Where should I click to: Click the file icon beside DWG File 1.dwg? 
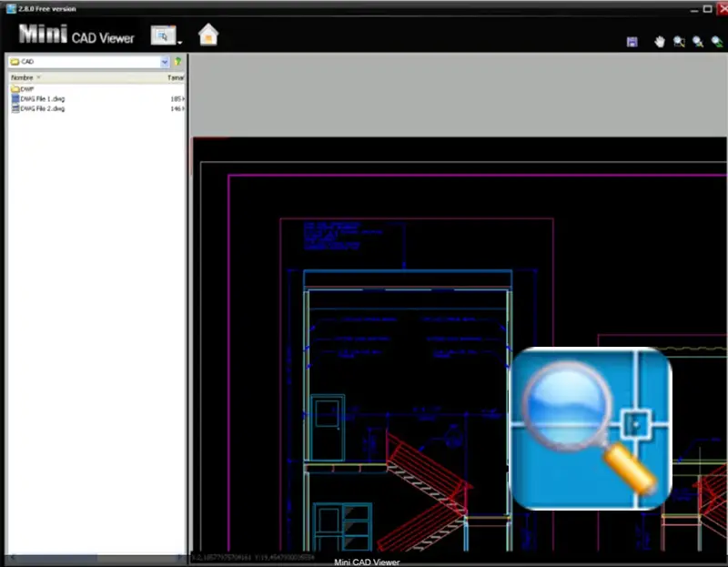pos(15,98)
